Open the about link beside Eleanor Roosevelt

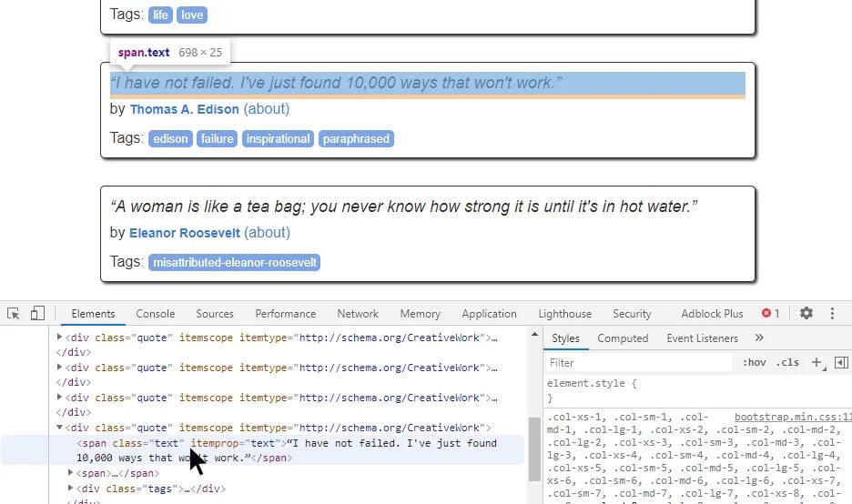[x=267, y=233]
